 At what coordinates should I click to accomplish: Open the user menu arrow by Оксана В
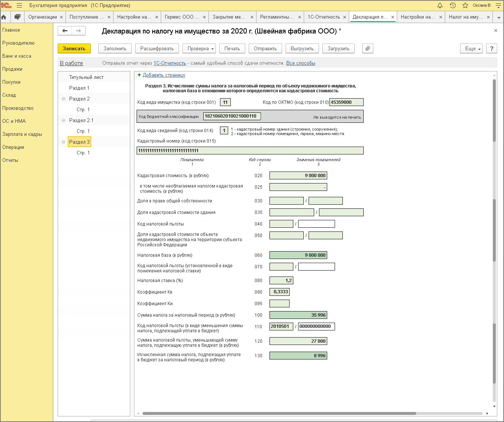(499, 6)
